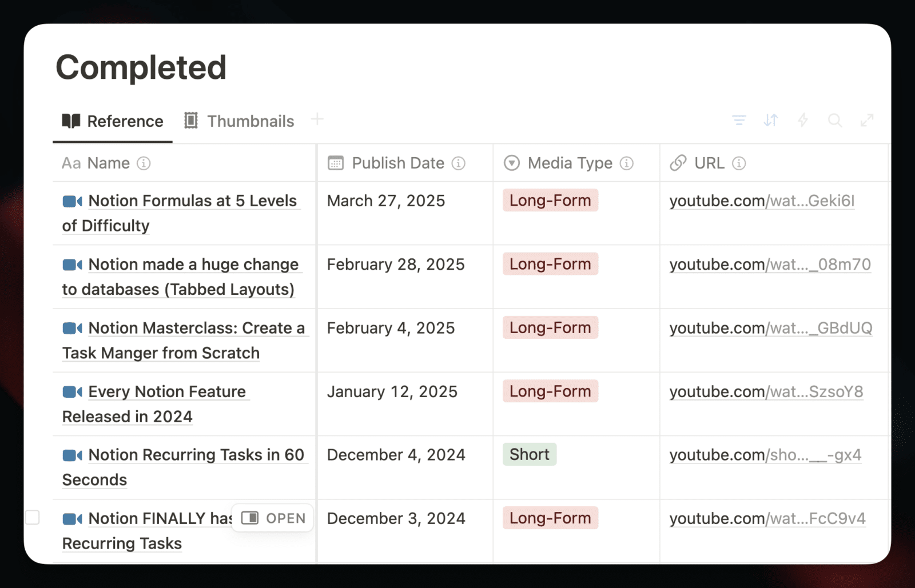The height and width of the screenshot is (588, 915).
Task: Select the Reference view tab
Action: pyautogui.click(x=113, y=121)
